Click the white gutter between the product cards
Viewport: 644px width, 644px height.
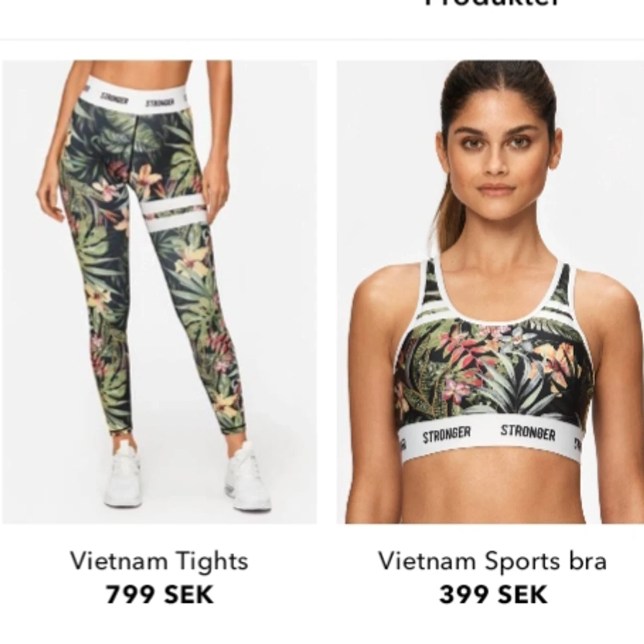(327, 291)
